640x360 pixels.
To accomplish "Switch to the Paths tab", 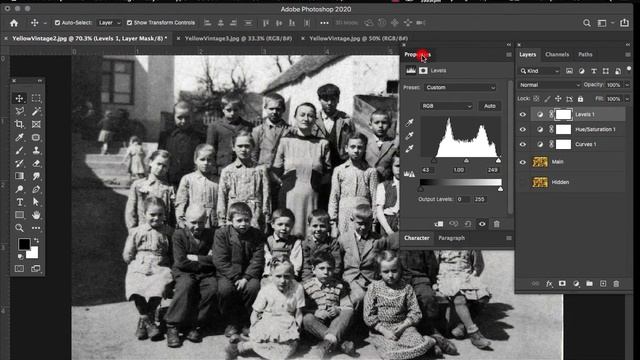I will tap(585, 54).
